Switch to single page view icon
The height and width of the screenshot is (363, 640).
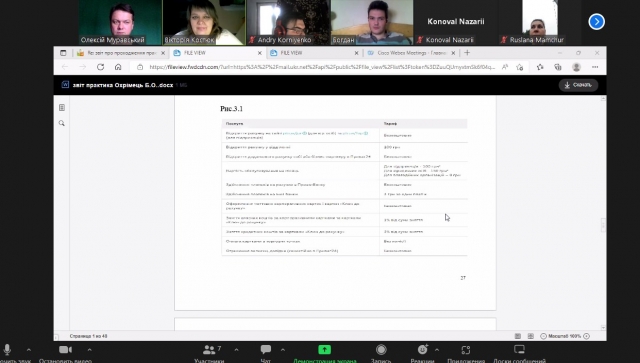(x=518, y=336)
